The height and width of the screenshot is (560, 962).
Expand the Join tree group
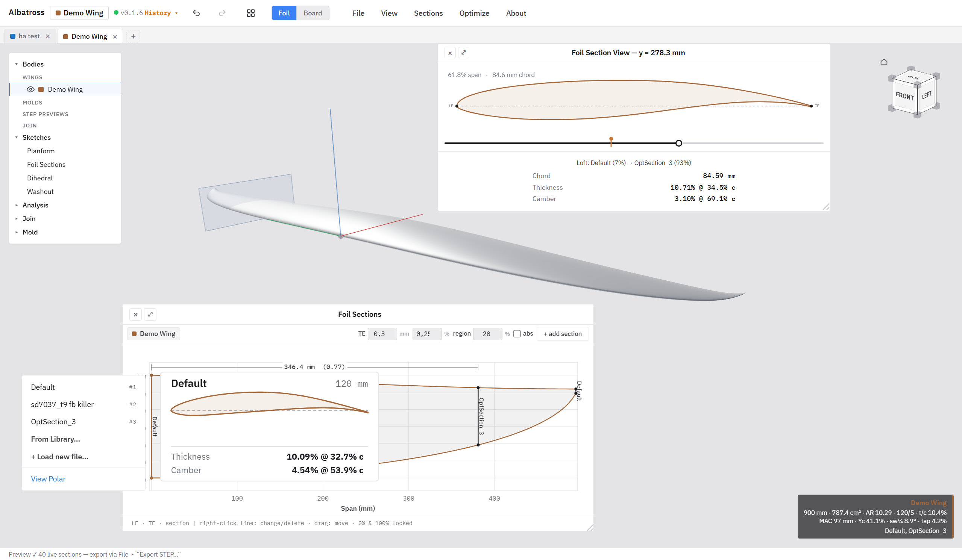pos(17,219)
